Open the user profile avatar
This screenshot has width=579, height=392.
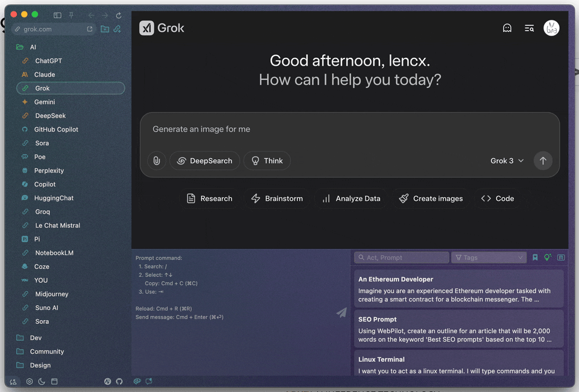click(551, 28)
